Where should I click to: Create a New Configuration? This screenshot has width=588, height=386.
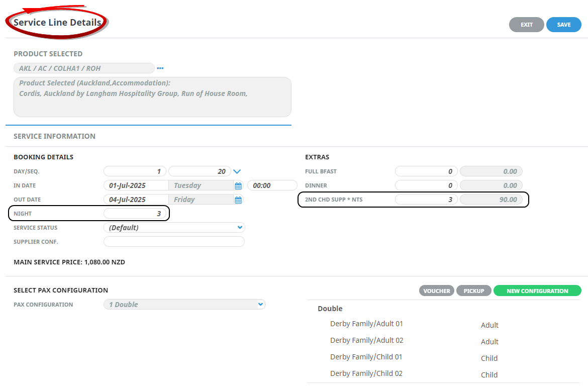pos(537,291)
